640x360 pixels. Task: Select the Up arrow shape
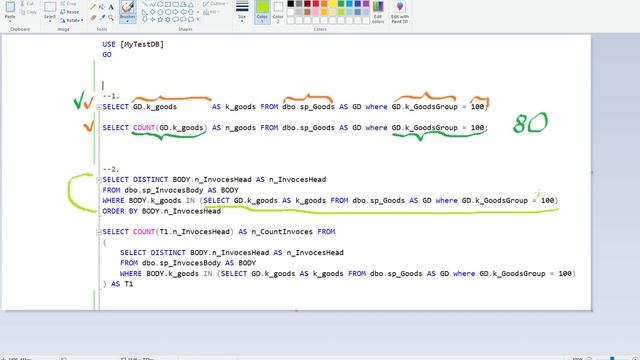click(191, 12)
